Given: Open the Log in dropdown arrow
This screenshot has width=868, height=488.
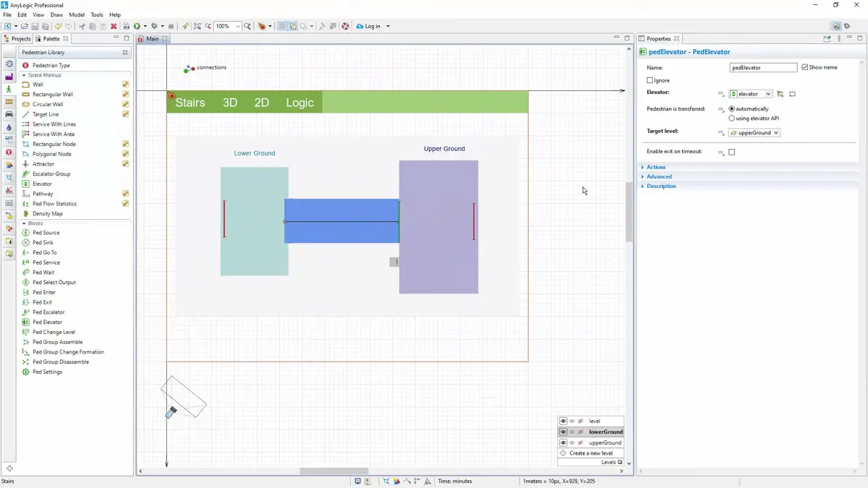Looking at the screenshot, I should [x=388, y=26].
